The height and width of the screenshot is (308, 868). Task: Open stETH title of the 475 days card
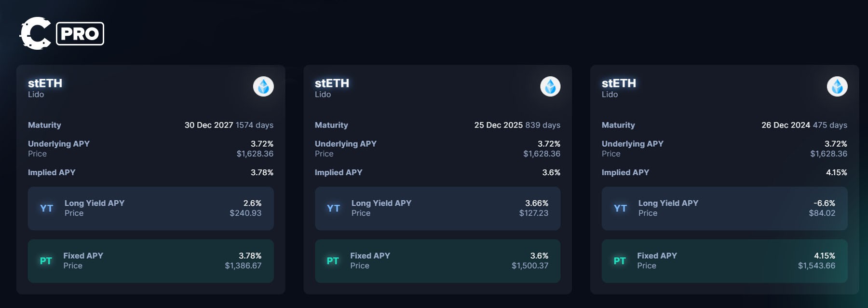619,83
